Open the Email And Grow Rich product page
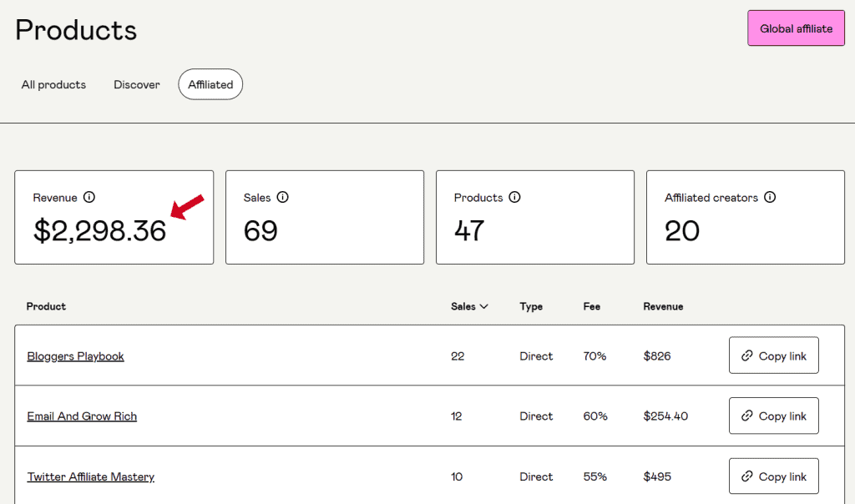Screen dimensions: 855x504 click(x=82, y=416)
